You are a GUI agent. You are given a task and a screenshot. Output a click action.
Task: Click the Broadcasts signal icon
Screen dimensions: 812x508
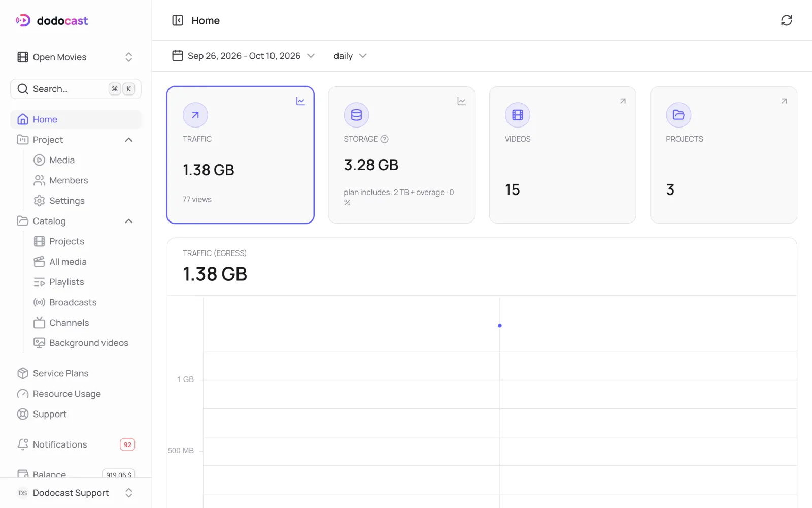coord(39,302)
